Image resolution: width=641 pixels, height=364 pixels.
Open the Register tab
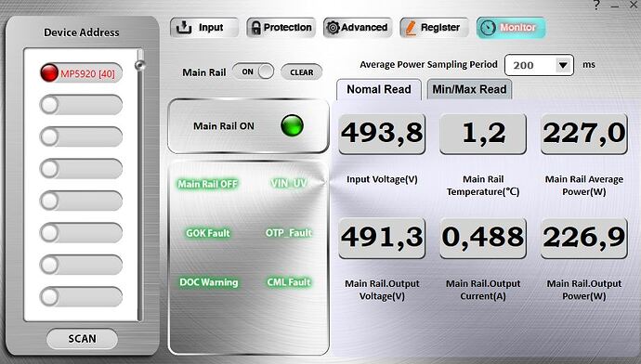point(434,27)
